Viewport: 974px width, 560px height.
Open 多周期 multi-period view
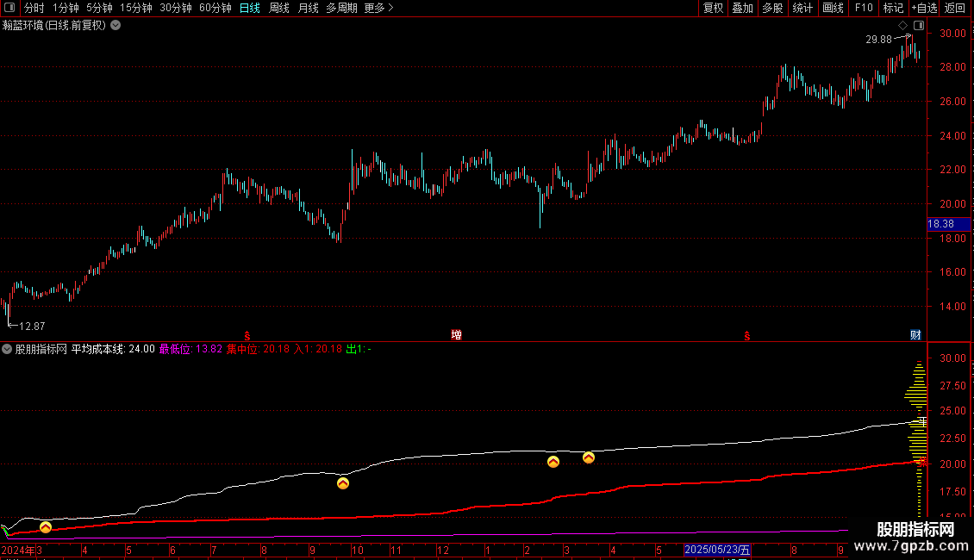tap(341, 8)
